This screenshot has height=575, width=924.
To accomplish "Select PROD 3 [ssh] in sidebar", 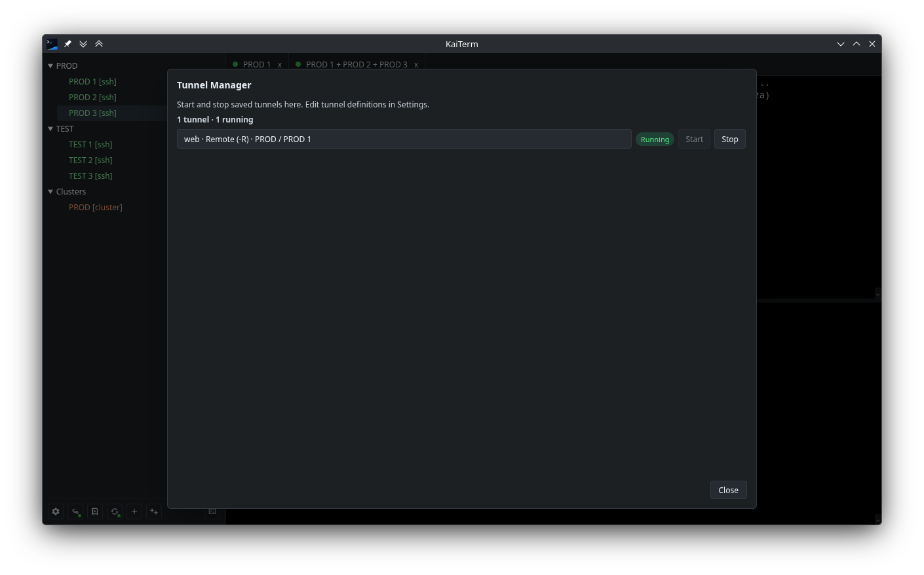I will point(92,113).
